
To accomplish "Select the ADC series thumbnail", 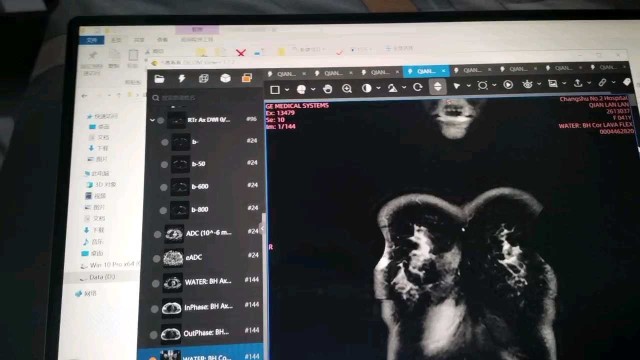I will point(173,234).
